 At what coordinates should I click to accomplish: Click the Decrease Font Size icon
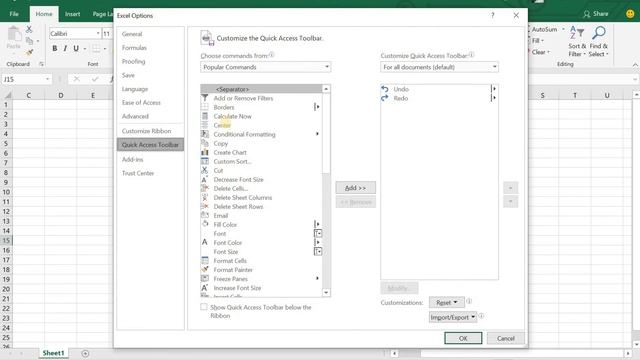tap(205, 179)
